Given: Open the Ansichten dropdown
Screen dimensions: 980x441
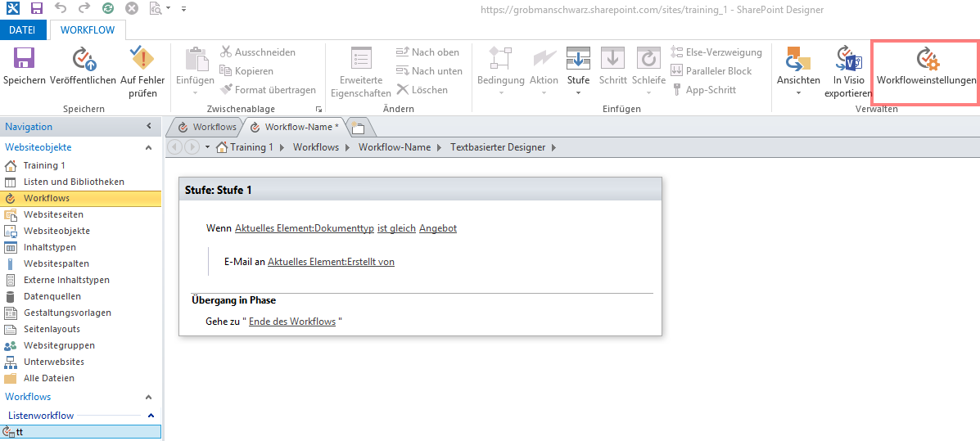Looking at the screenshot, I should pyautogui.click(x=798, y=70).
